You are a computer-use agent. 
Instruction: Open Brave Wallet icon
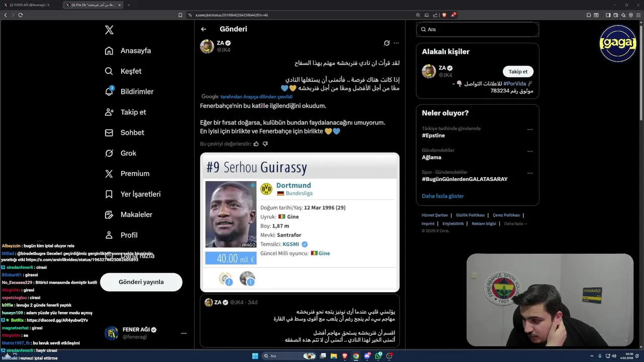pyautogui.click(x=615, y=15)
